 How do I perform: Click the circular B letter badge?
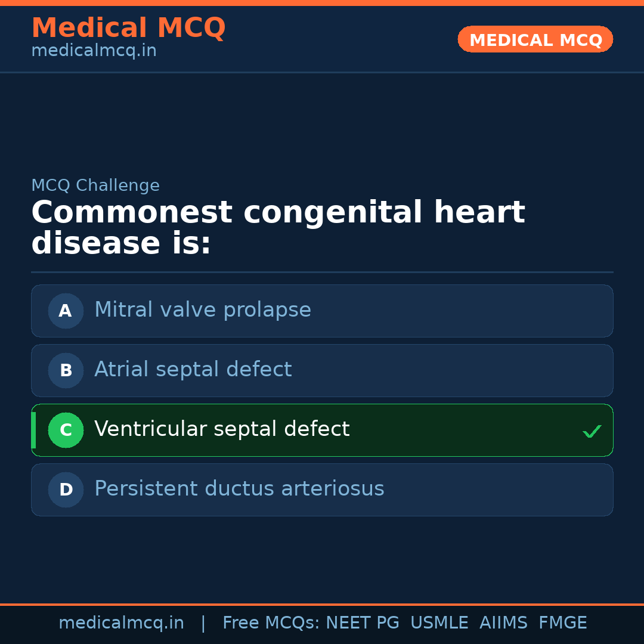[66, 370]
